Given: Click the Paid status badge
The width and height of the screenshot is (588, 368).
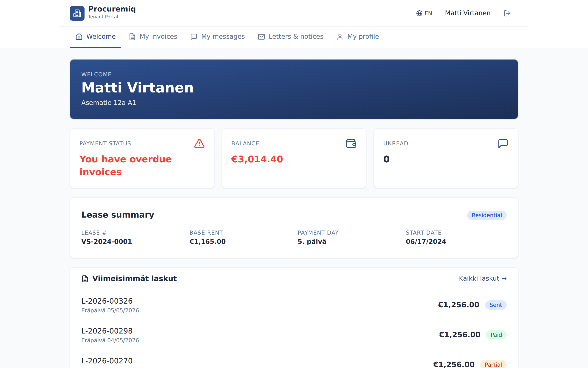Looking at the screenshot, I should [496, 335].
